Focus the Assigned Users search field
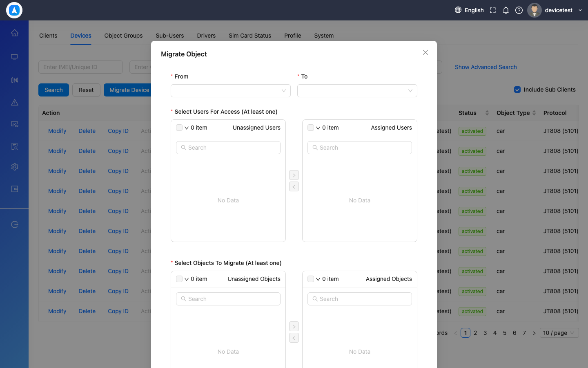The height and width of the screenshot is (368, 588). coord(360,148)
